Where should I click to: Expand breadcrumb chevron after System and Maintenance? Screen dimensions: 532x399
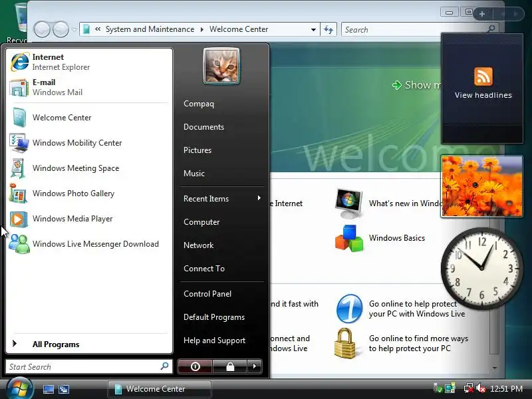click(x=202, y=29)
